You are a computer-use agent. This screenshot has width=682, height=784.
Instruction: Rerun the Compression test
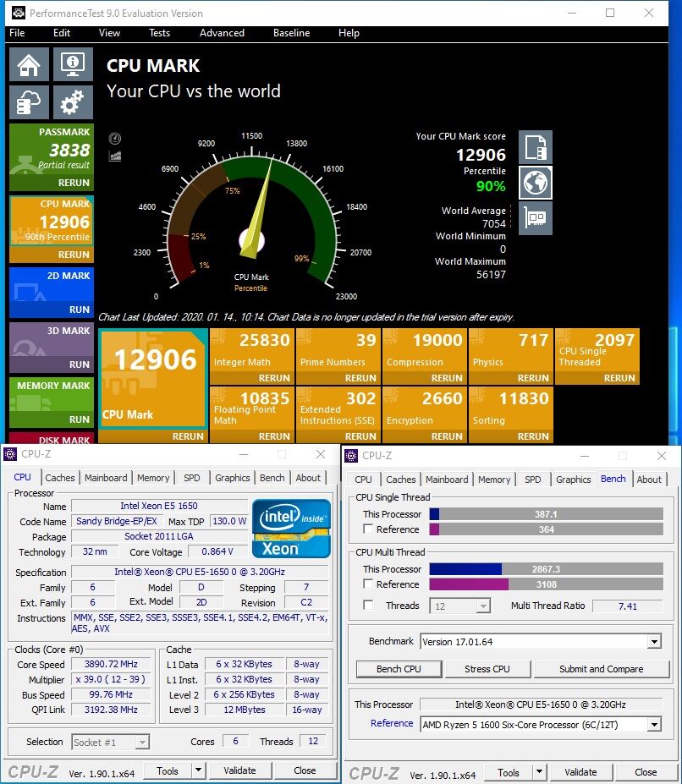click(x=447, y=378)
